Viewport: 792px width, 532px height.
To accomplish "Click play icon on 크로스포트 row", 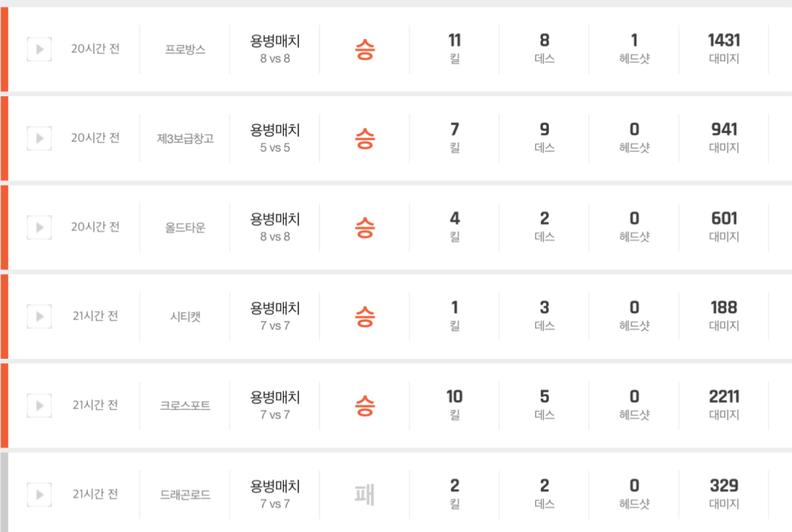I will click(x=39, y=405).
